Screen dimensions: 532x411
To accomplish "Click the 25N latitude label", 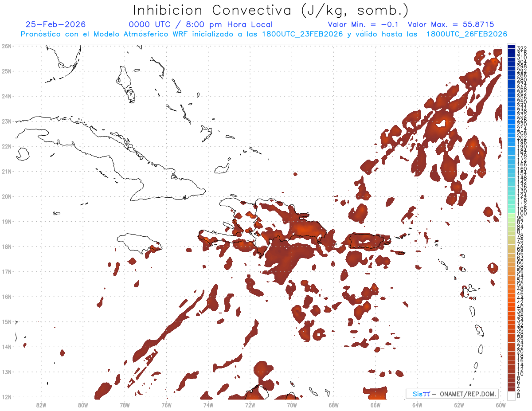I will [7, 71].
